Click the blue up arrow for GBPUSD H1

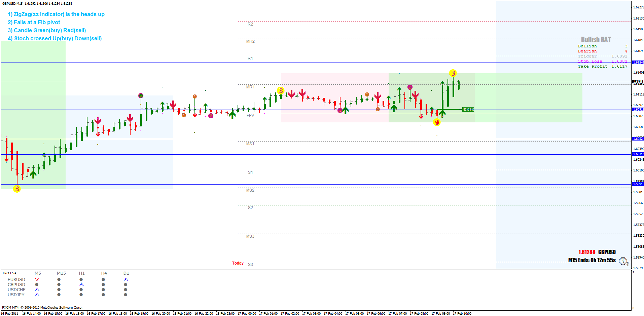pyautogui.click(x=81, y=284)
